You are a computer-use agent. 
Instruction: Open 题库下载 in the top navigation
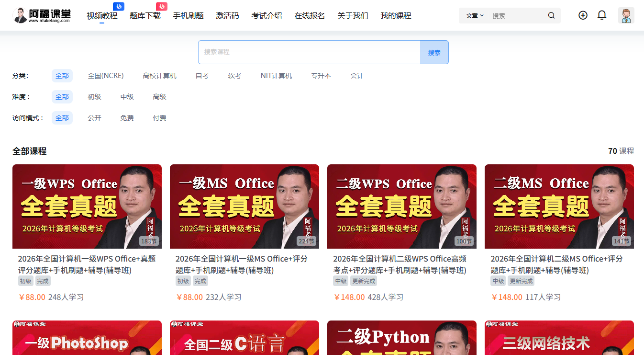pyautogui.click(x=145, y=15)
